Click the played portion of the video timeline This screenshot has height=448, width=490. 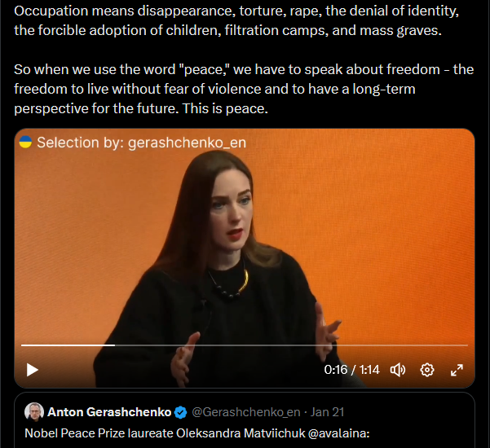(68, 345)
